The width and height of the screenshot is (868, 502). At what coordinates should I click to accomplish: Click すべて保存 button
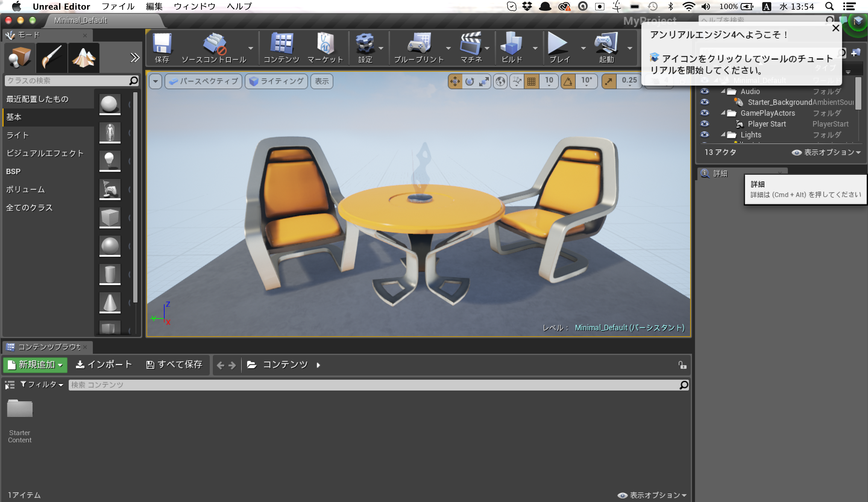(174, 365)
